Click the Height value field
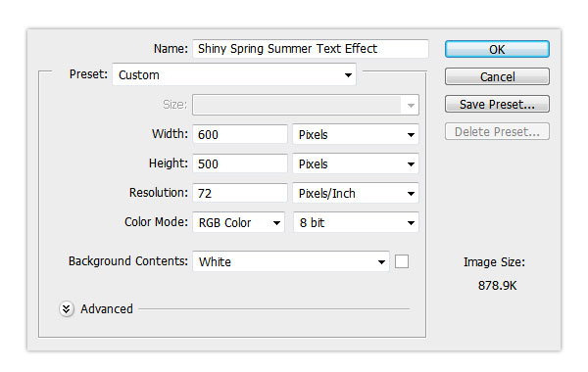This screenshot has height=372, width=588. click(x=240, y=163)
